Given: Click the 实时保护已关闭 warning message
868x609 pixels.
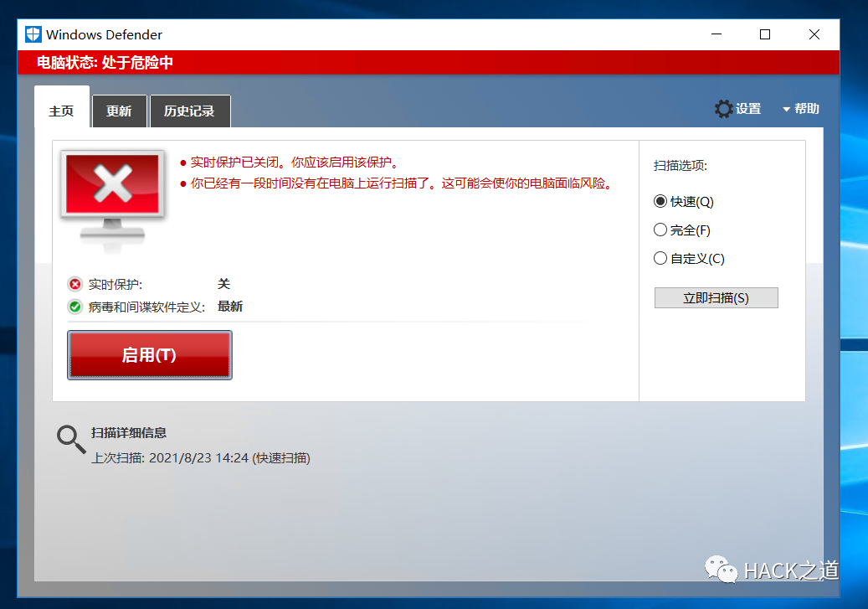Looking at the screenshot, I should point(295,163).
